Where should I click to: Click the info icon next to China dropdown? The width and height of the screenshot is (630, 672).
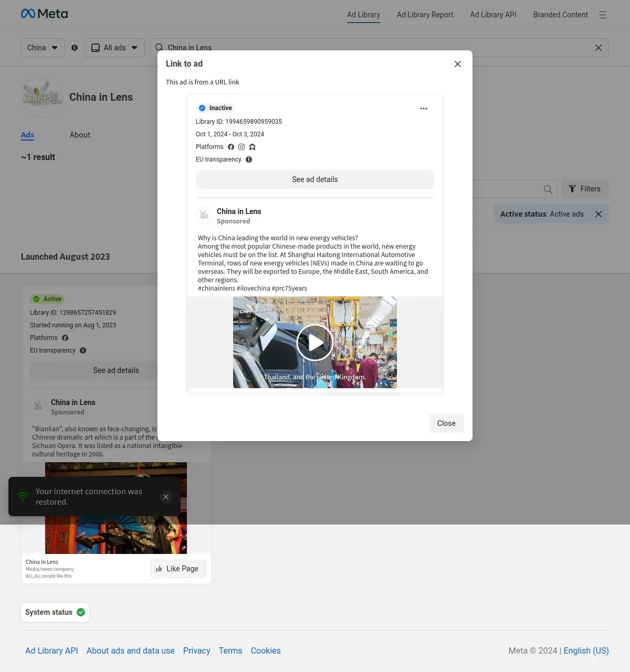tap(75, 48)
